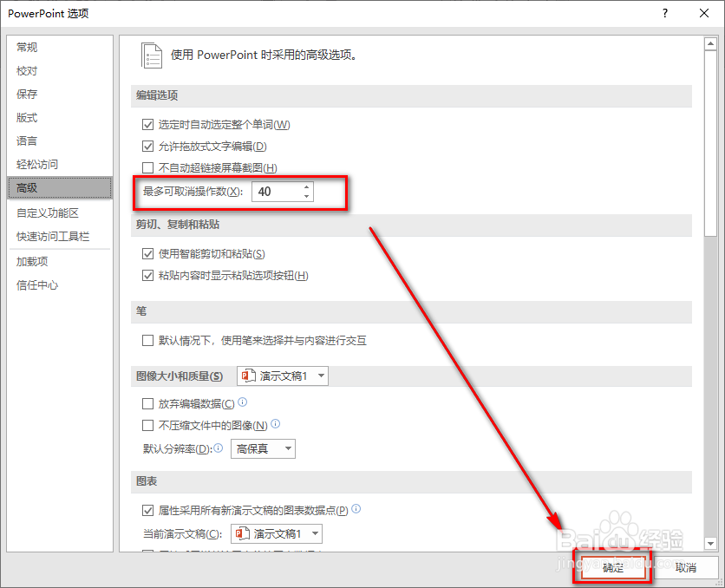Check 不压缩文件中的图像 option

coord(148,425)
